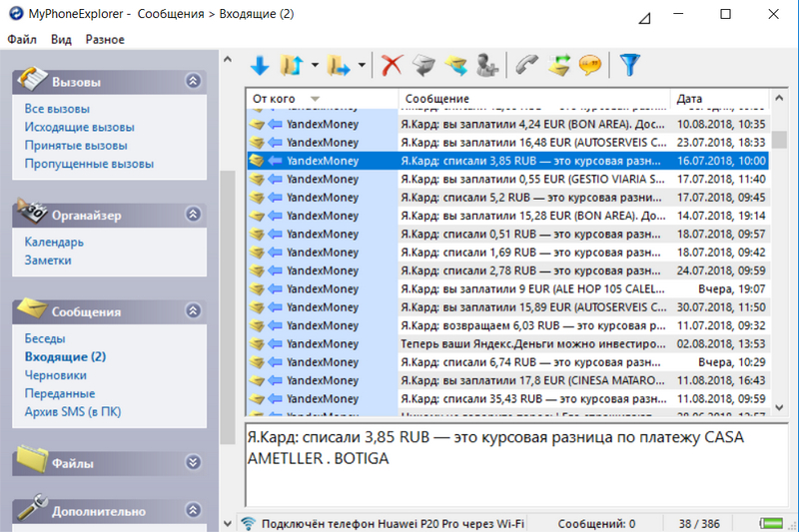The width and height of the screenshot is (799, 532).
Task: Click the envelope with green arrows icon
Action: (558, 66)
